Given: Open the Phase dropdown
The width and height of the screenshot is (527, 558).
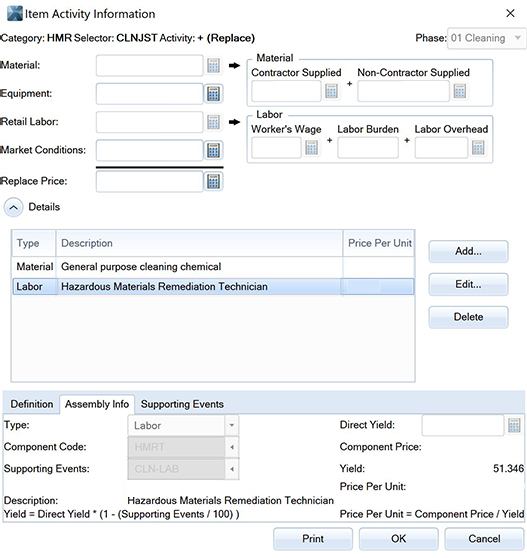Looking at the screenshot, I should (x=486, y=38).
